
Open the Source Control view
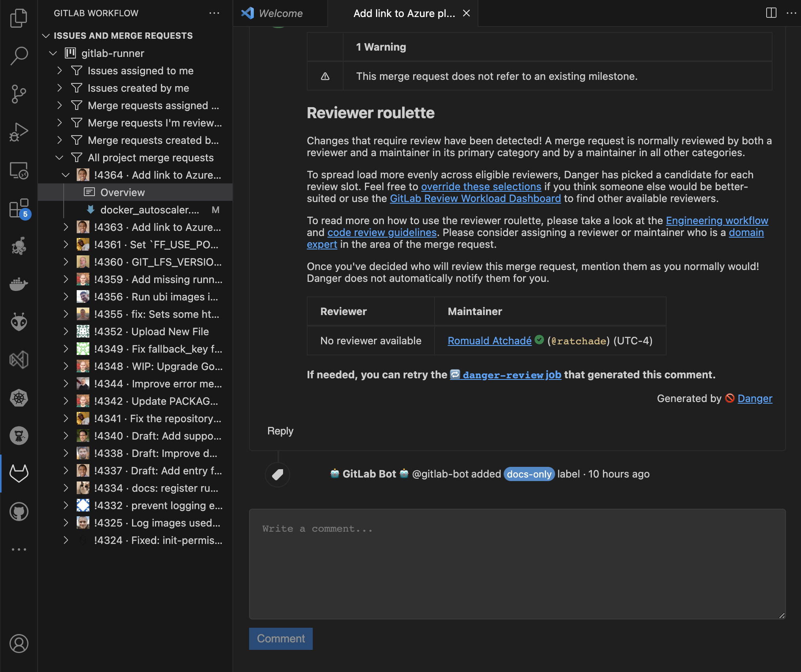(19, 94)
